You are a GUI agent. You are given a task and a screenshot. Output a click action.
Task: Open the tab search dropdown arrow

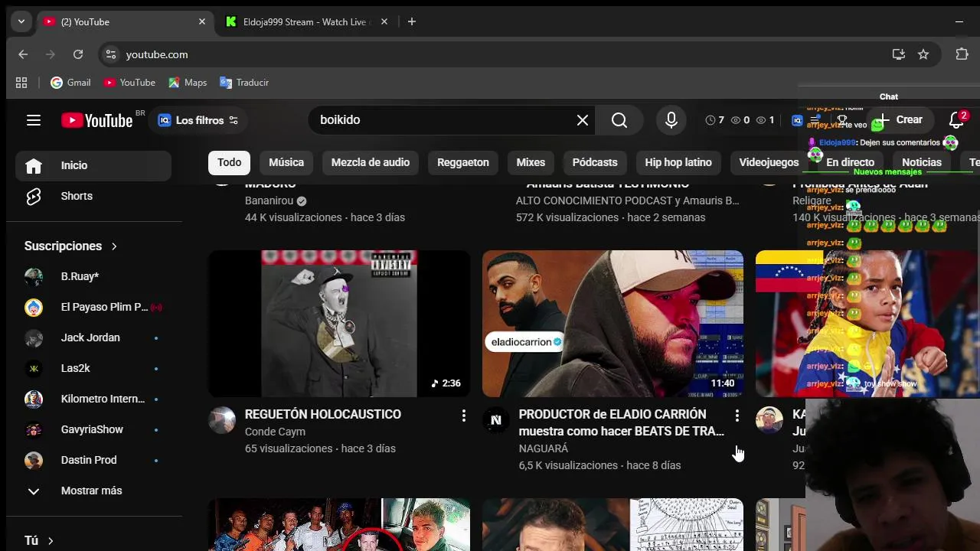click(21, 21)
